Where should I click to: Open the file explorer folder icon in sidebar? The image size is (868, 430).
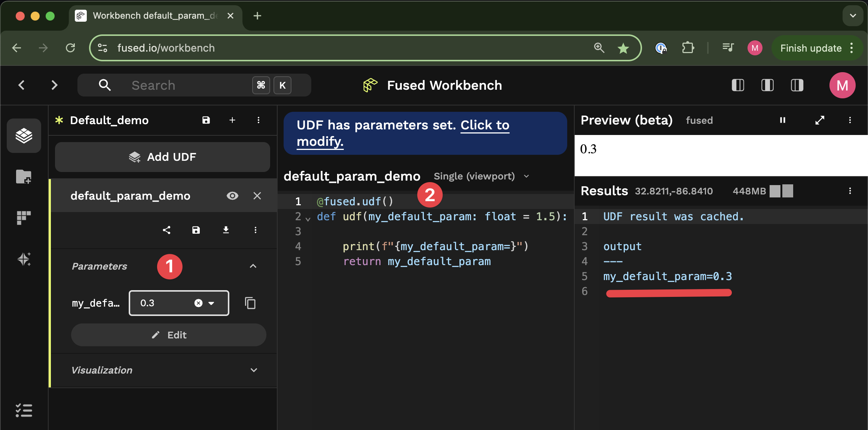(24, 176)
